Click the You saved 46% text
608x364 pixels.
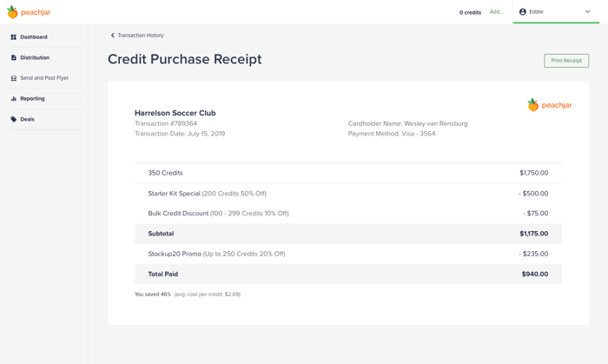[x=153, y=295]
